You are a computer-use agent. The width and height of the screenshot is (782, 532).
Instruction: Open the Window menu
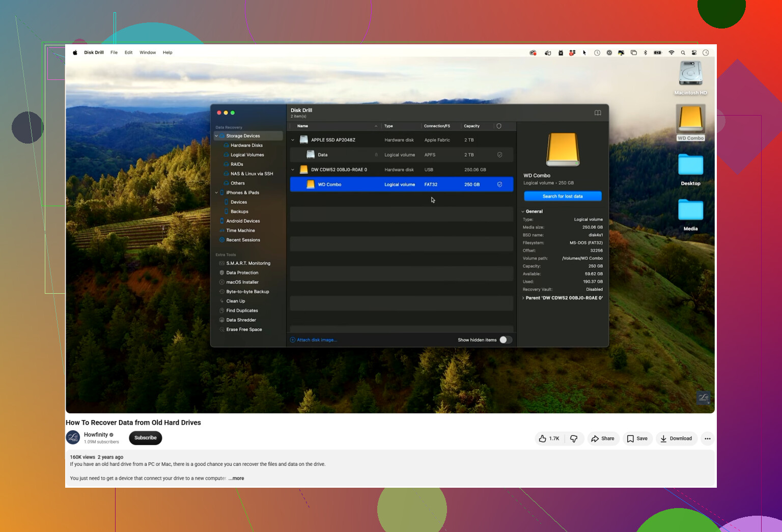click(x=148, y=52)
